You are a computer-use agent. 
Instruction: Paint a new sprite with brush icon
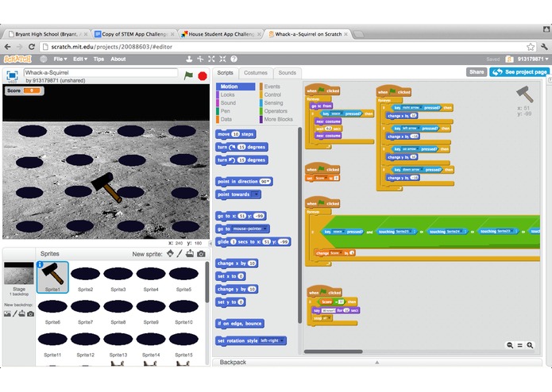click(x=179, y=253)
